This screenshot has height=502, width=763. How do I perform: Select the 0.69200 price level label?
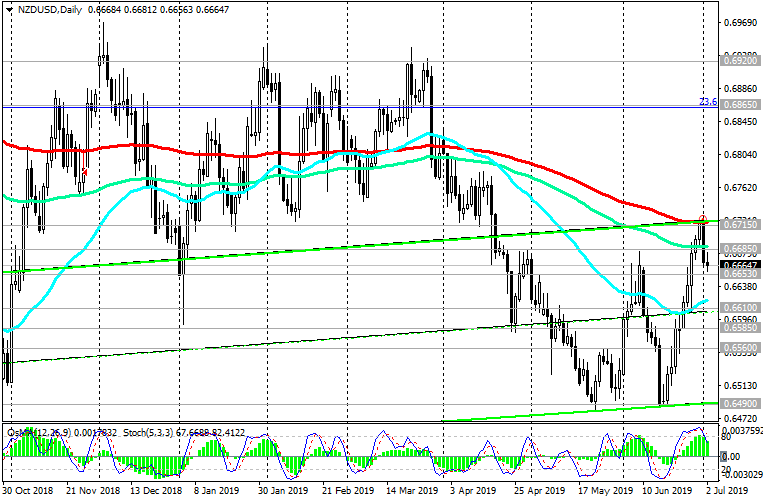[x=739, y=61]
